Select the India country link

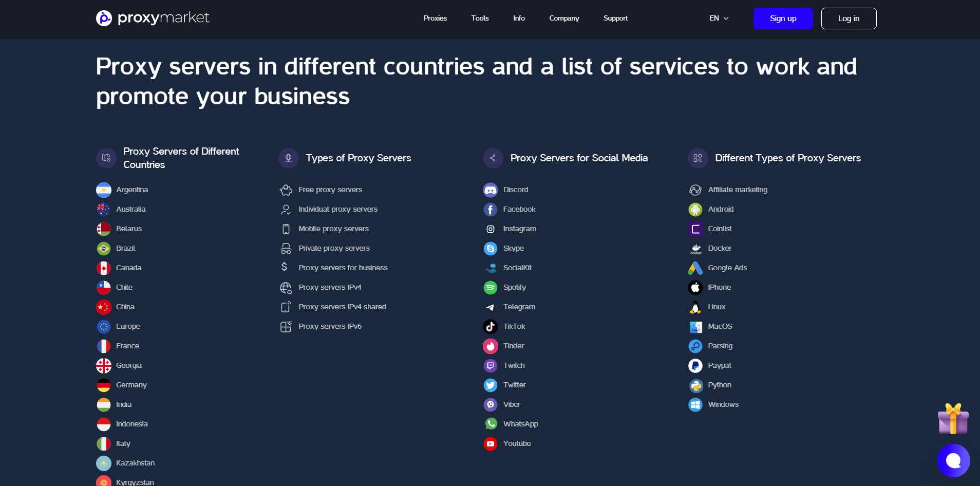pos(124,405)
